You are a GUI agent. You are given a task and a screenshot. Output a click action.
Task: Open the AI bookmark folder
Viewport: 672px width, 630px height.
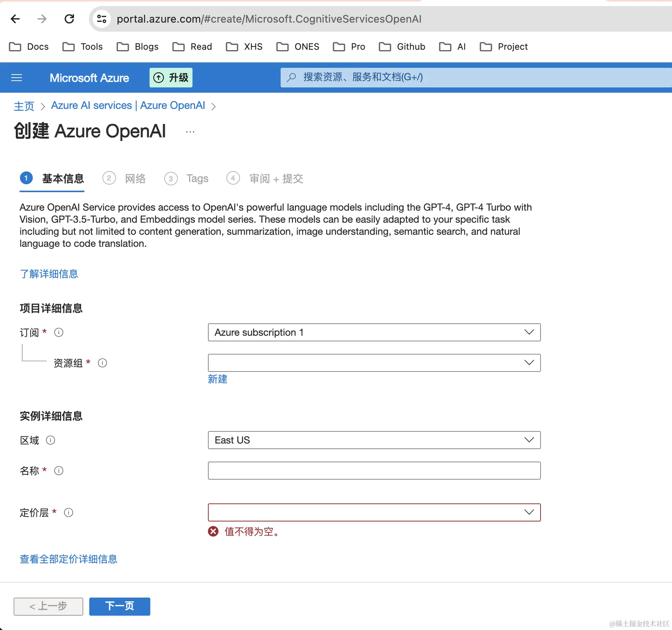pyautogui.click(x=452, y=47)
